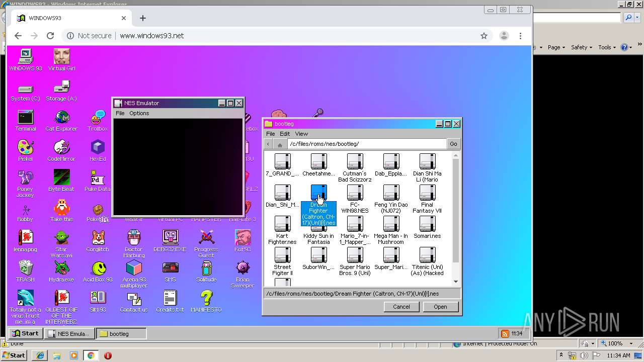Reload page in Chrome toolbar

point(50,36)
